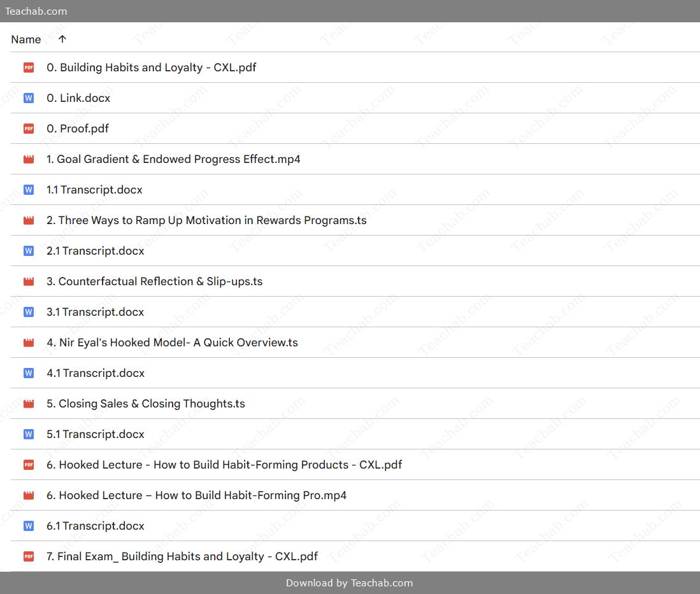The height and width of the screenshot is (594, 700).
Task: Open 5. Closing Sales & Closing Thoughts.ts
Action: click(x=355, y=404)
